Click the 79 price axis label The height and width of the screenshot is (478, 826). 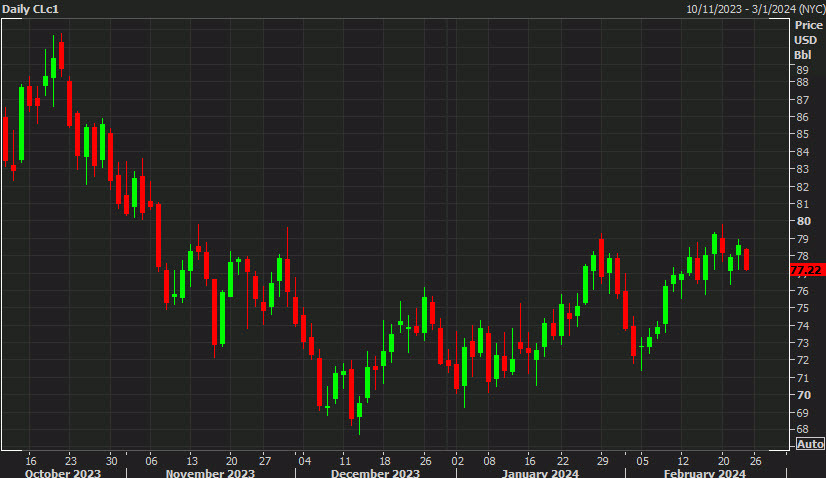(x=802, y=239)
